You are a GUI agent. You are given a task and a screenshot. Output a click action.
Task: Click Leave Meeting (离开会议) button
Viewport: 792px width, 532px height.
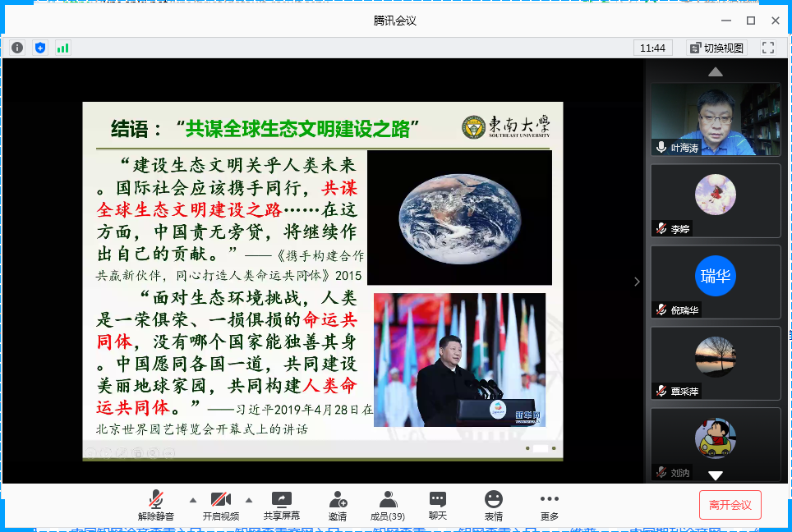(730, 505)
